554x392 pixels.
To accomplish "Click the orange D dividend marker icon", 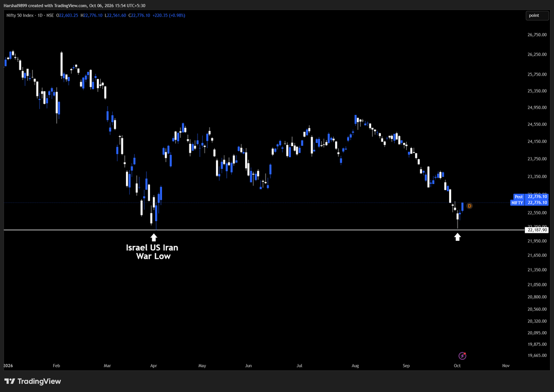I will tap(470, 206).
